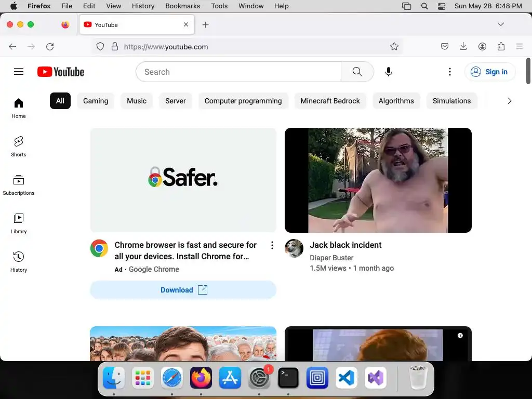532x399 pixels.
Task: Click the search magnifier button on YouTube
Action: pos(357,72)
